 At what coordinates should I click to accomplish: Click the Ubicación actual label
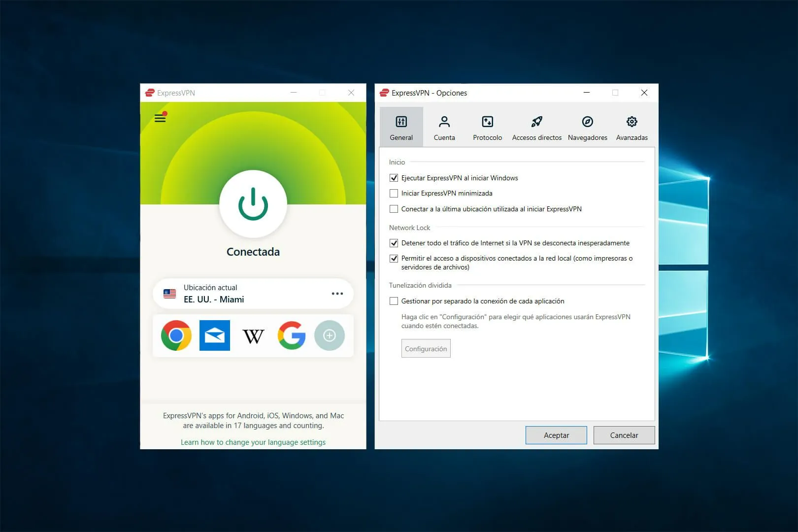coord(210,288)
